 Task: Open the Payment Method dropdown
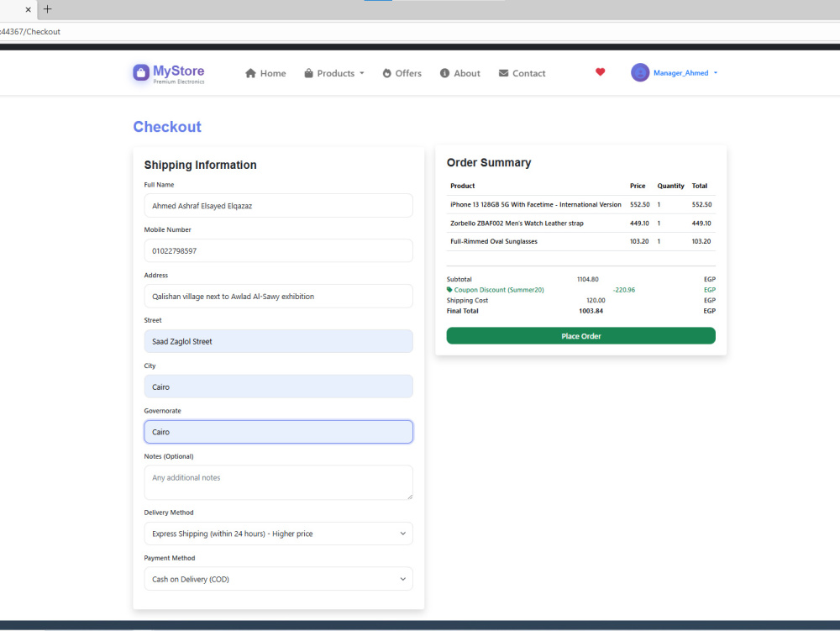279,579
